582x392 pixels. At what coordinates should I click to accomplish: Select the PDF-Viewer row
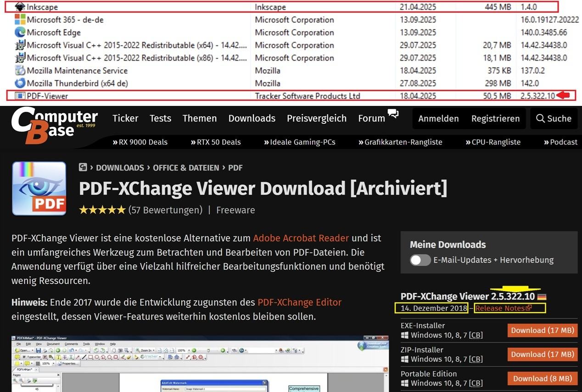point(291,96)
